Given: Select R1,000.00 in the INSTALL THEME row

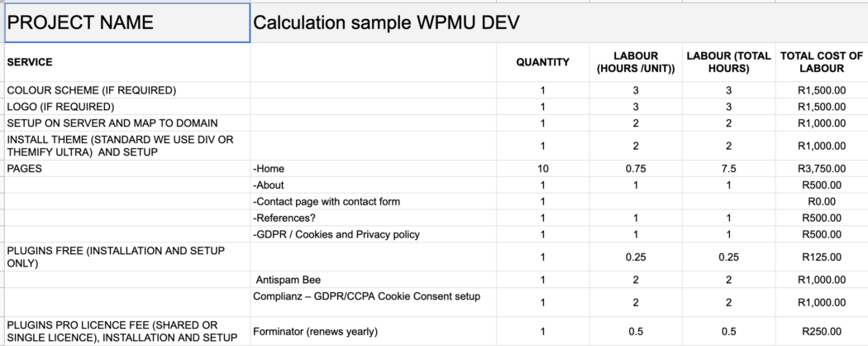Looking at the screenshot, I should click(x=822, y=146).
